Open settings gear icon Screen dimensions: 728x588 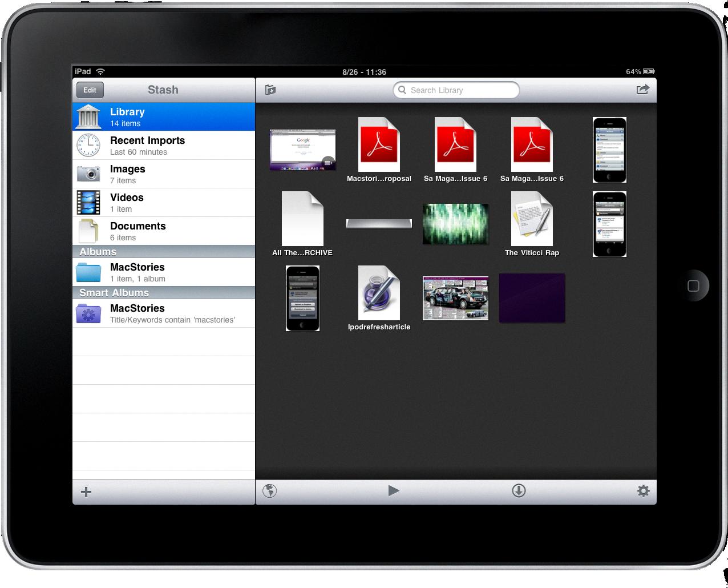pyautogui.click(x=643, y=491)
